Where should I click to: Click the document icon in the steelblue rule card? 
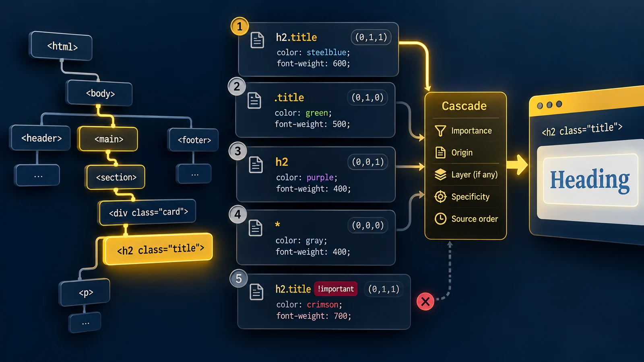click(257, 40)
